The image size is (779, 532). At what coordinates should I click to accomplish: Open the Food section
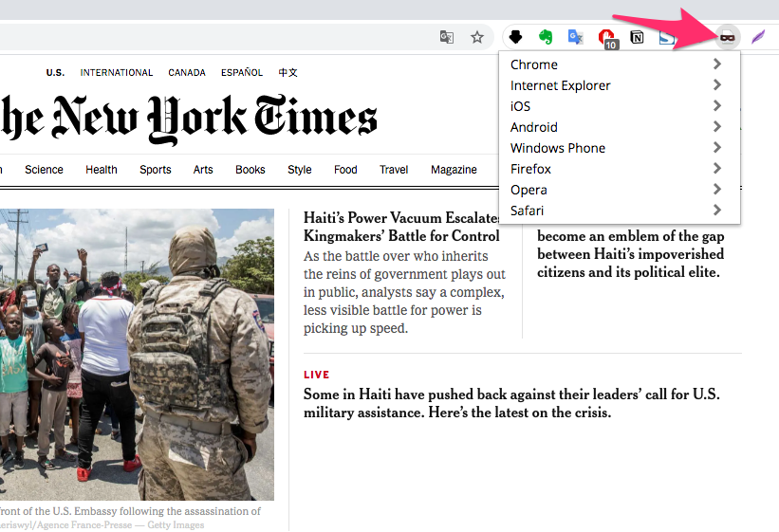345,170
